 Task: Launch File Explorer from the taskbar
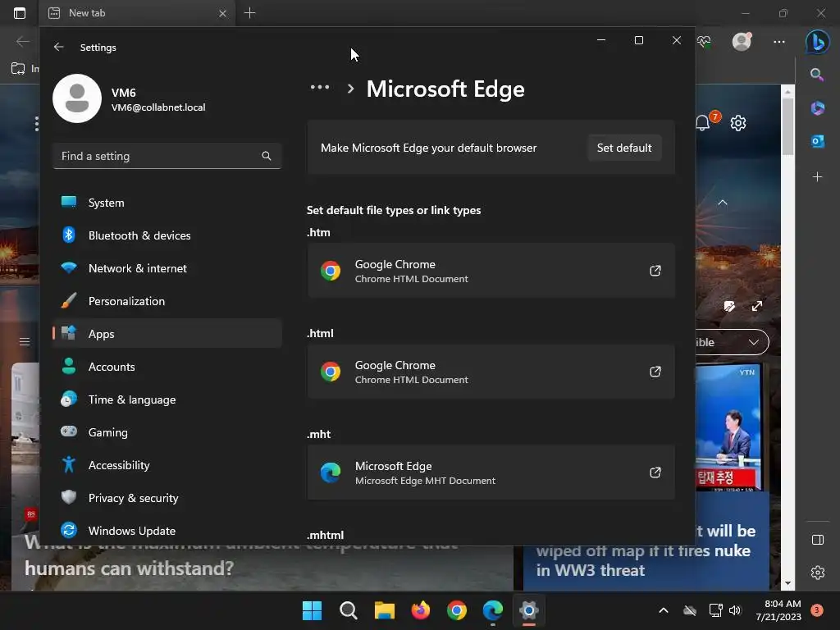384,610
